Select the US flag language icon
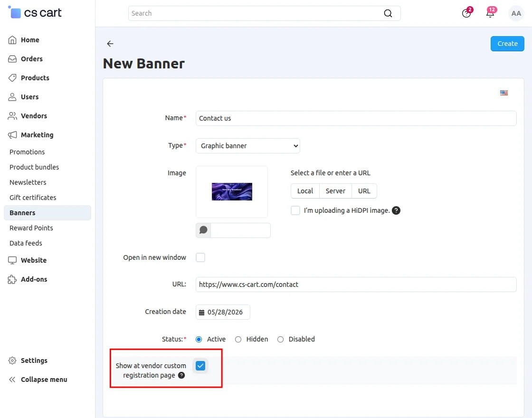The height and width of the screenshot is (418, 532). coord(504,93)
